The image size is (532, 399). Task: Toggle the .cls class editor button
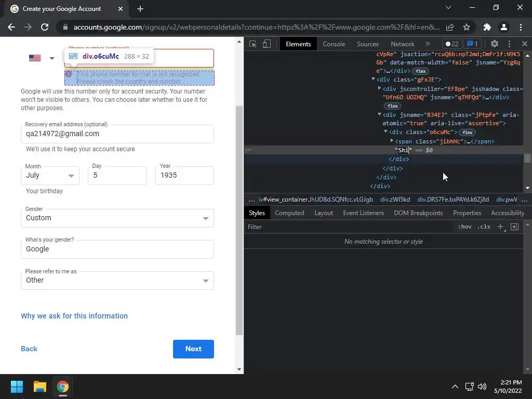[x=484, y=227]
